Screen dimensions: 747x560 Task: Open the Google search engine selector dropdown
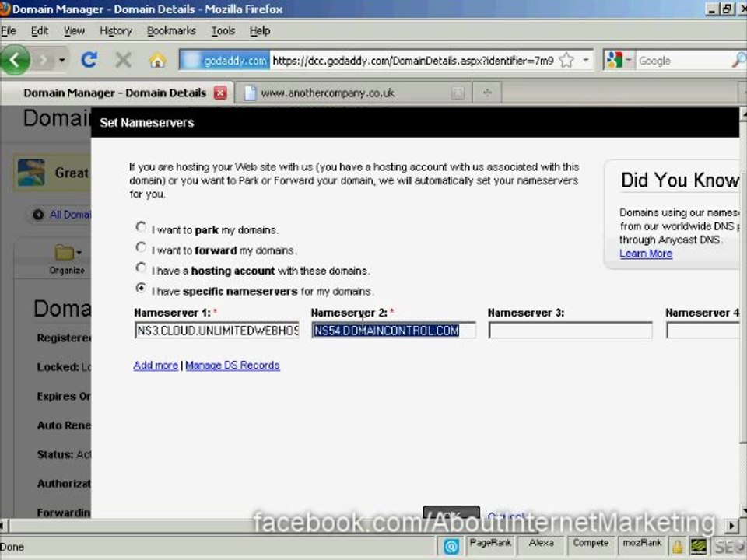619,61
